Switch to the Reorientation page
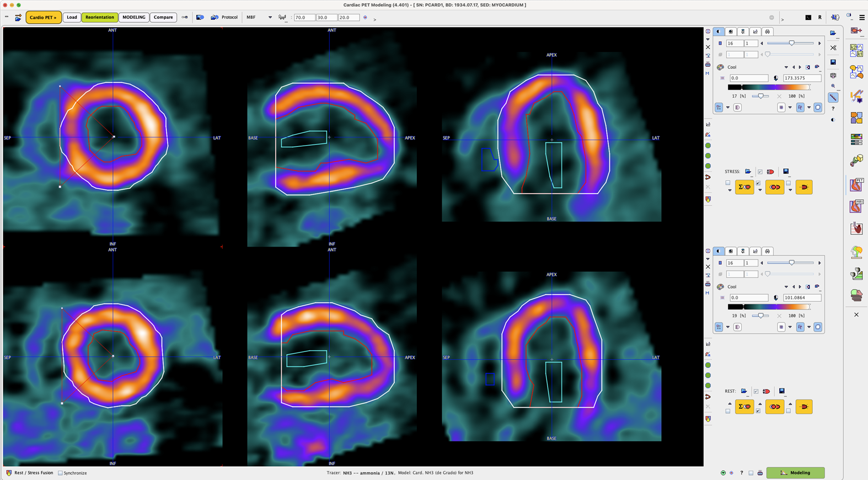 [100, 17]
